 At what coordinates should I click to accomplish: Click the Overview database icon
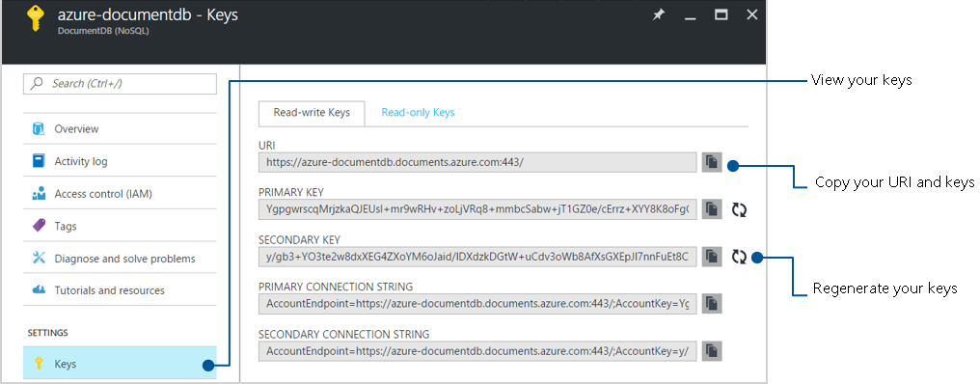pos(39,129)
